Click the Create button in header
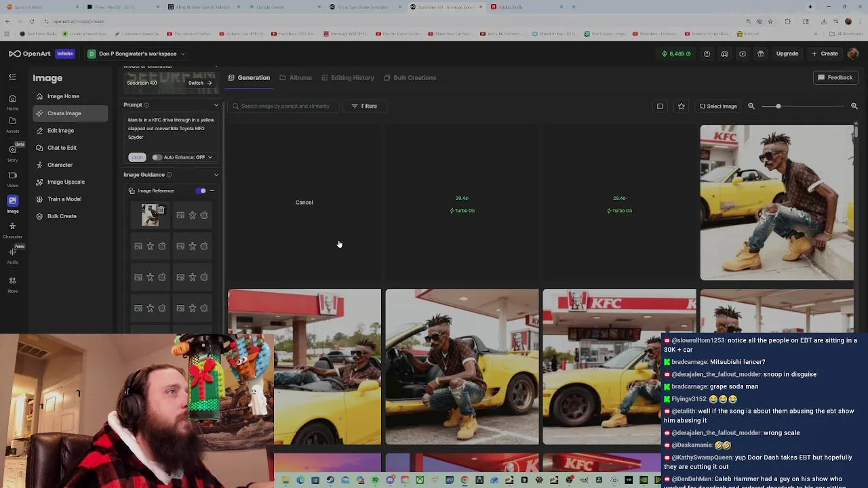 [x=825, y=54]
